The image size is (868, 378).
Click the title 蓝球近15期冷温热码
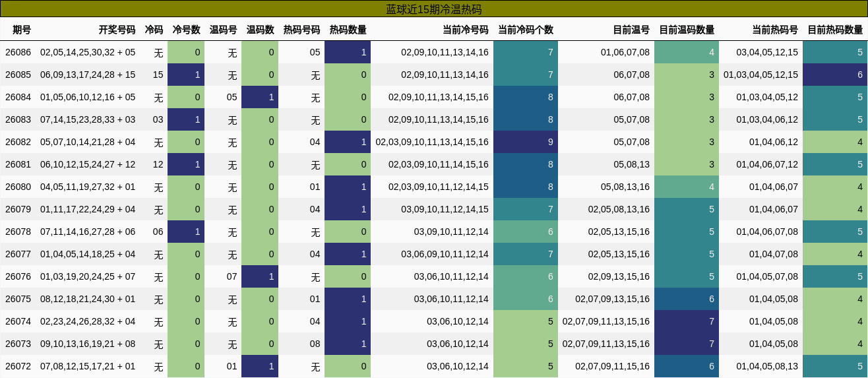tap(433, 9)
